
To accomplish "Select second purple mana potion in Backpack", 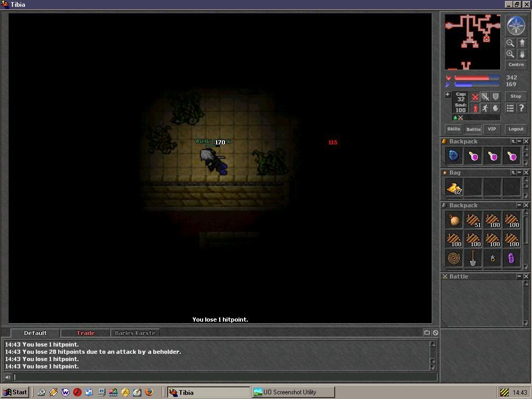I will tap(493, 156).
